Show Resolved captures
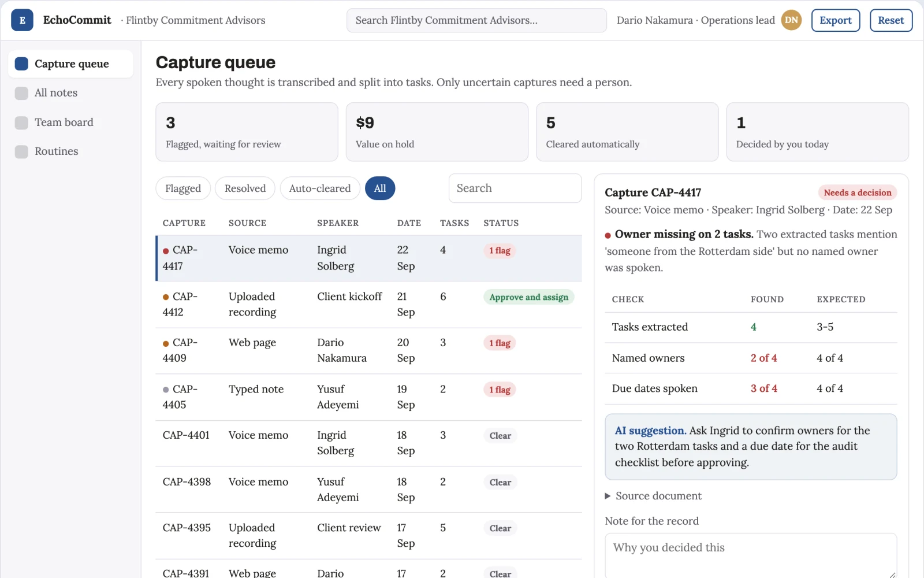The height and width of the screenshot is (578, 924). 245,188
